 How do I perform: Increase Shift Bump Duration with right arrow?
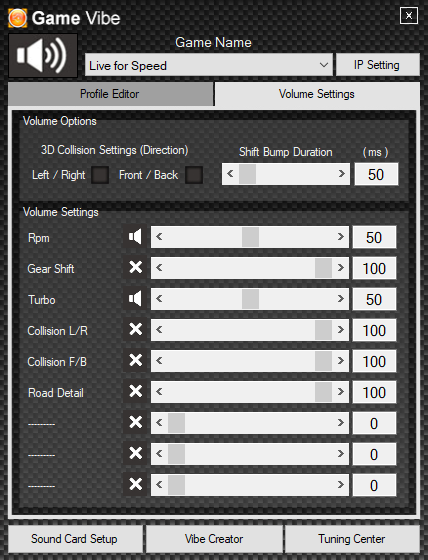(342, 174)
